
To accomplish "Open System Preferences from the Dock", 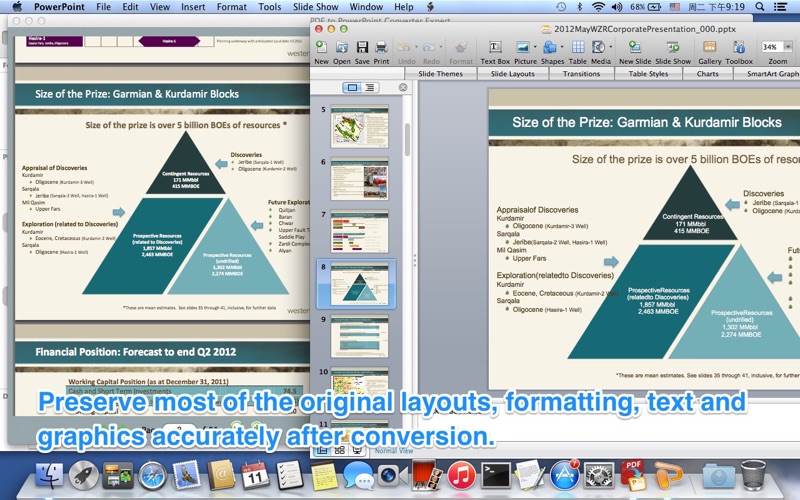I will coord(598,476).
